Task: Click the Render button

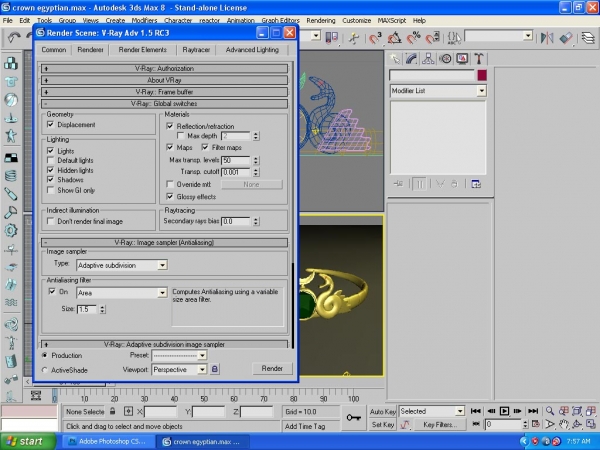Action: click(x=272, y=368)
